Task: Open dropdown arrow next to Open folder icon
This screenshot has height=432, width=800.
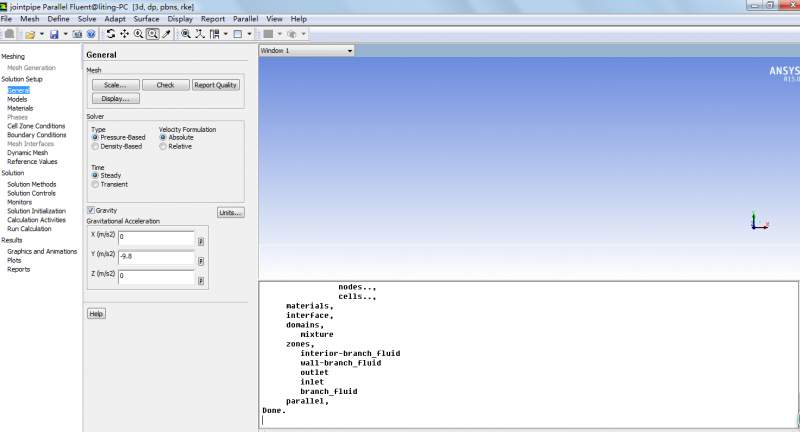Action: coord(42,34)
